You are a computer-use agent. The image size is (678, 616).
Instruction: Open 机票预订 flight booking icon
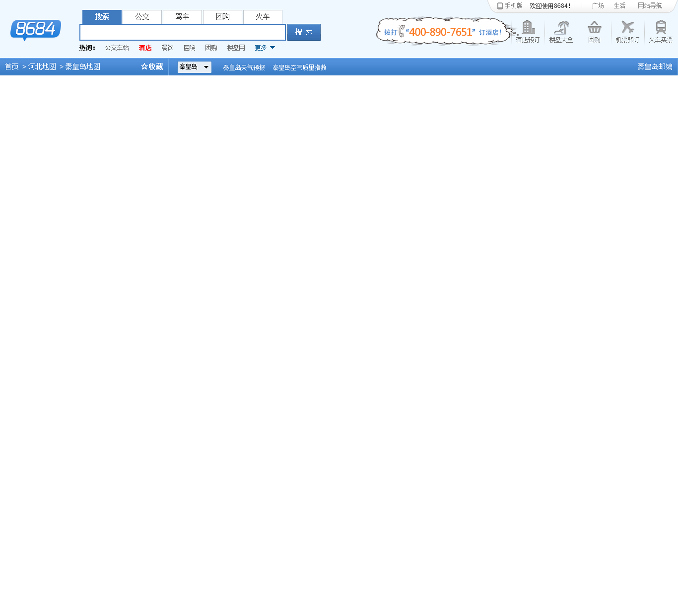[x=627, y=32]
